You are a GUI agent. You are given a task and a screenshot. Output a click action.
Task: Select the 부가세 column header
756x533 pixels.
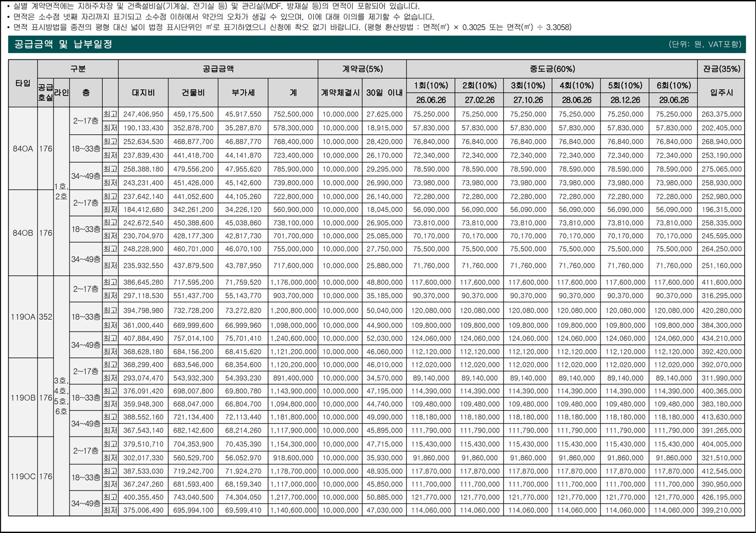coord(243,93)
